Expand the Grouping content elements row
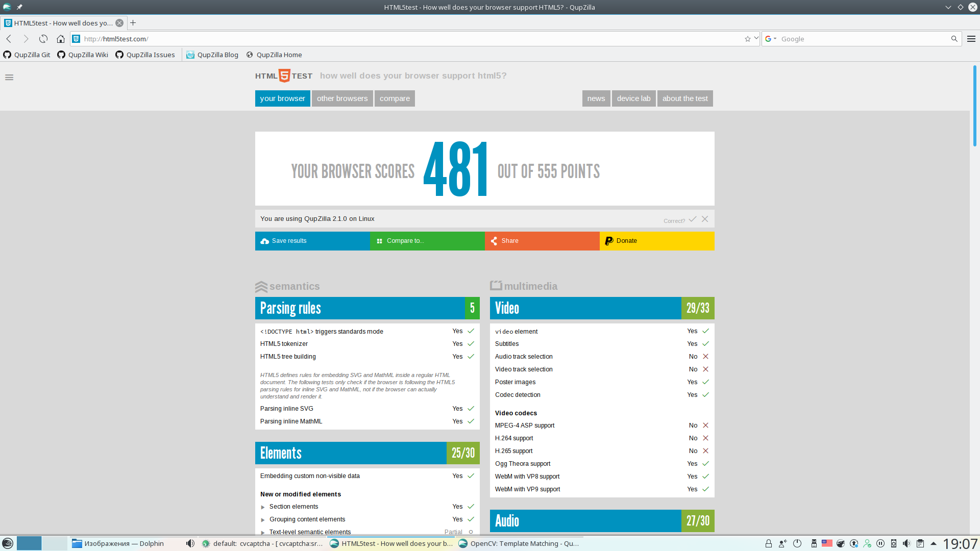The image size is (980, 551). pyautogui.click(x=367, y=519)
